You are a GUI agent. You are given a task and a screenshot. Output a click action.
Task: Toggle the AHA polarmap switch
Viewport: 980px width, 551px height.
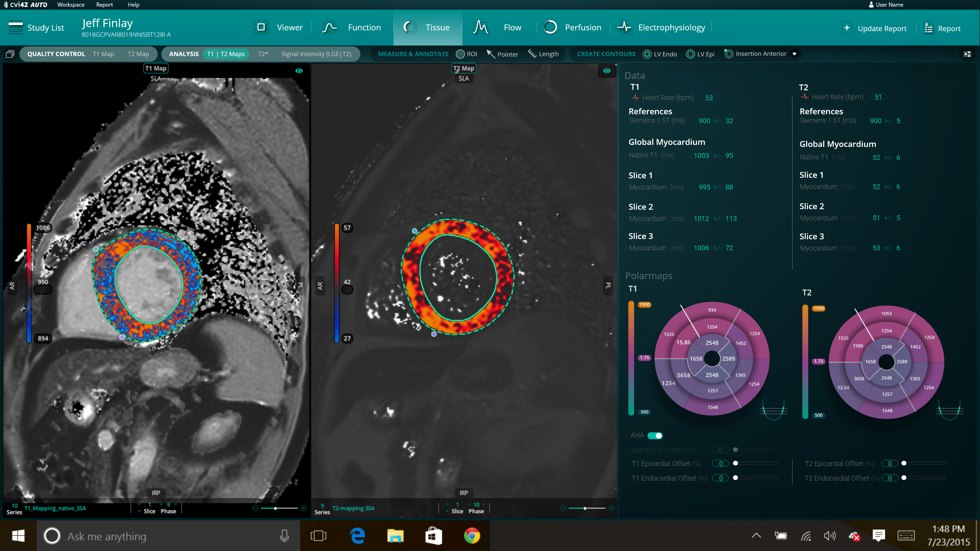pos(655,435)
